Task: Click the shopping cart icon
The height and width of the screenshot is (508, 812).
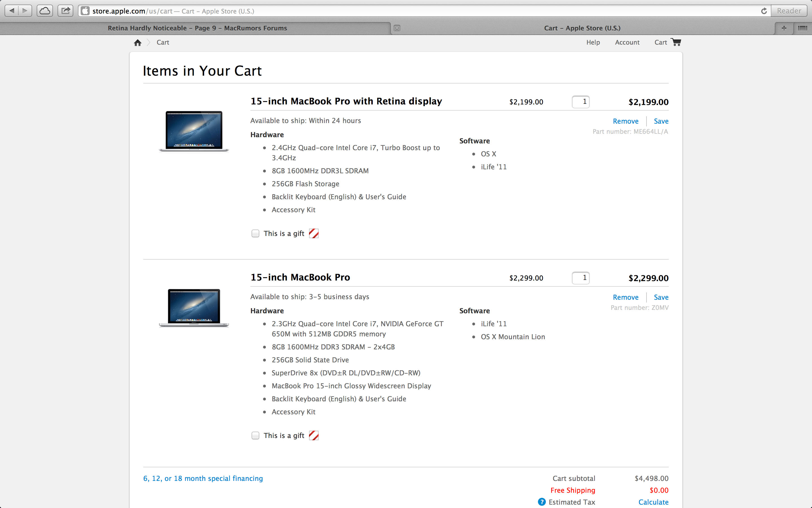Action: click(x=676, y=42)
